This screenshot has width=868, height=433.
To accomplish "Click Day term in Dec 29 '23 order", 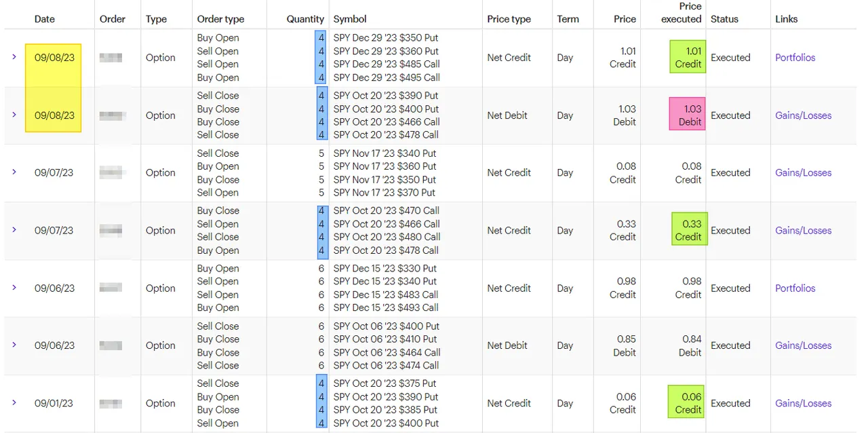I will click(x=565, y=58).
